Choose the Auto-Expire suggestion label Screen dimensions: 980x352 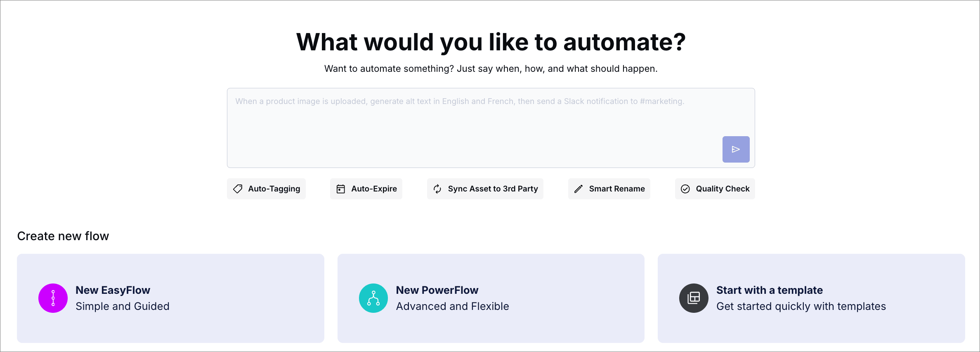374,189
